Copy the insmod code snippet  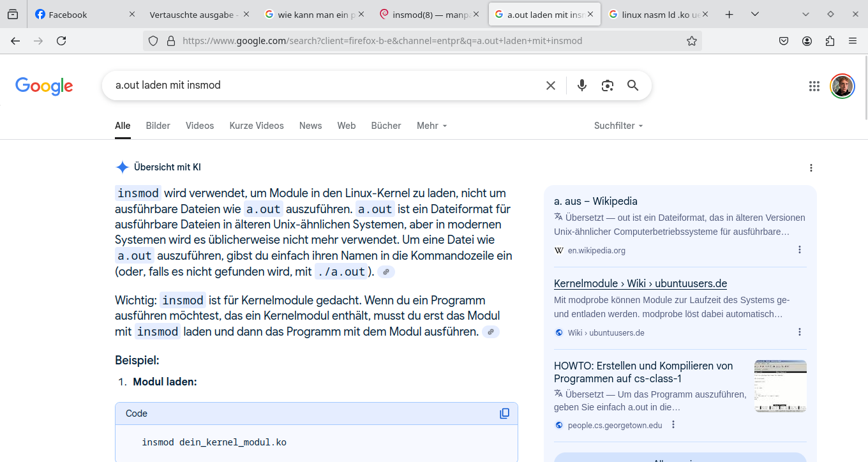pyautogui.click(x=504, y=413)
